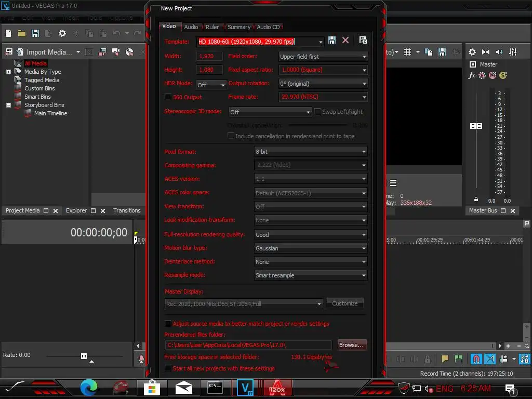
Task: Click the Browse button for prerendered folder
Action: coord(352,345)
